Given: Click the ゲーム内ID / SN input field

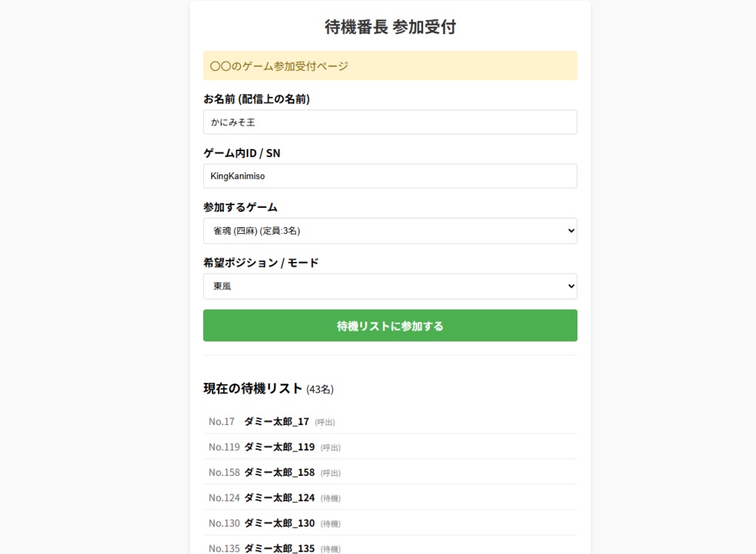Looking at the screenshot, I should point(390,176).
